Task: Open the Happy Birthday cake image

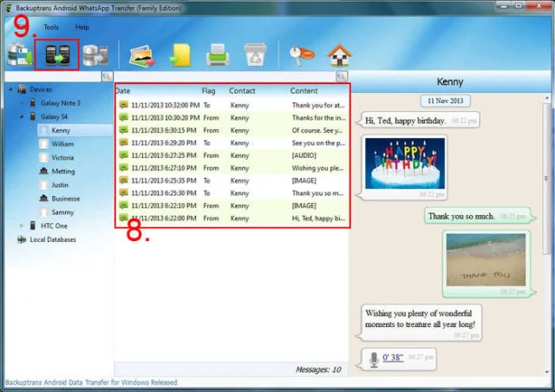Action: (405, 163)
